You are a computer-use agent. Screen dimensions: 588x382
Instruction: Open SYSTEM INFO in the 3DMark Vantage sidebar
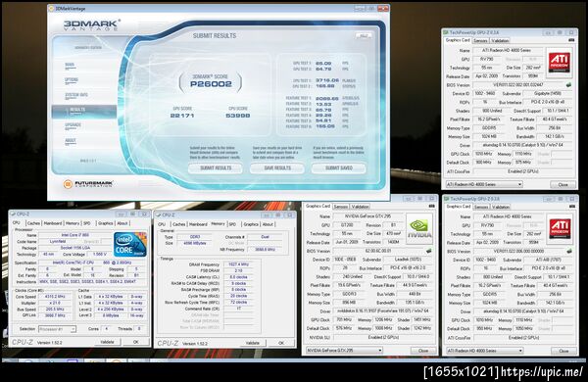tap(76, 95)
